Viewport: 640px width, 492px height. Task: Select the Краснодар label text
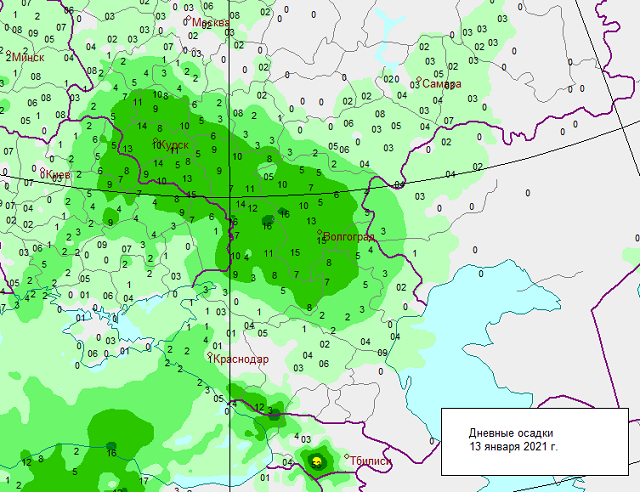242,360
